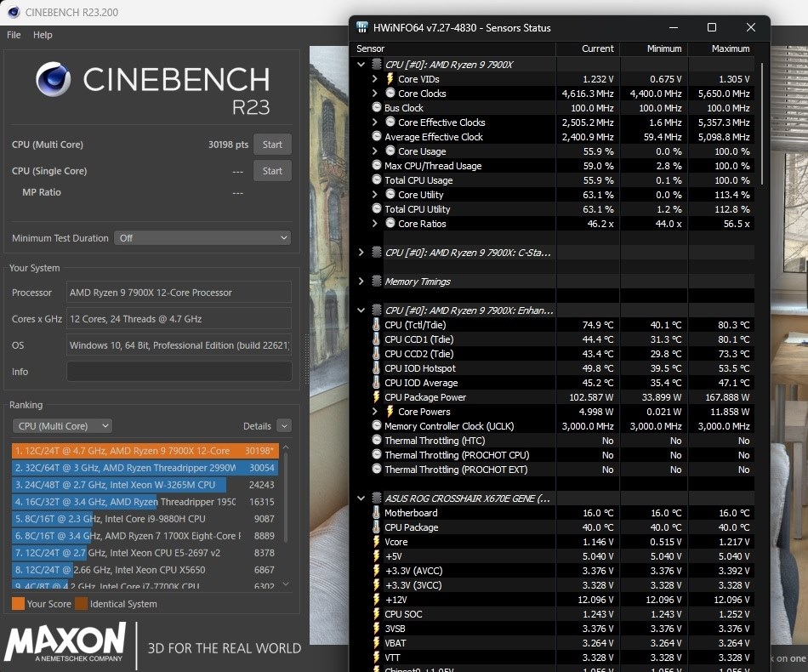This screenshot has height=672, width=808.
Task: Click the Core Powers lightning icon
Action: point(390,411)
